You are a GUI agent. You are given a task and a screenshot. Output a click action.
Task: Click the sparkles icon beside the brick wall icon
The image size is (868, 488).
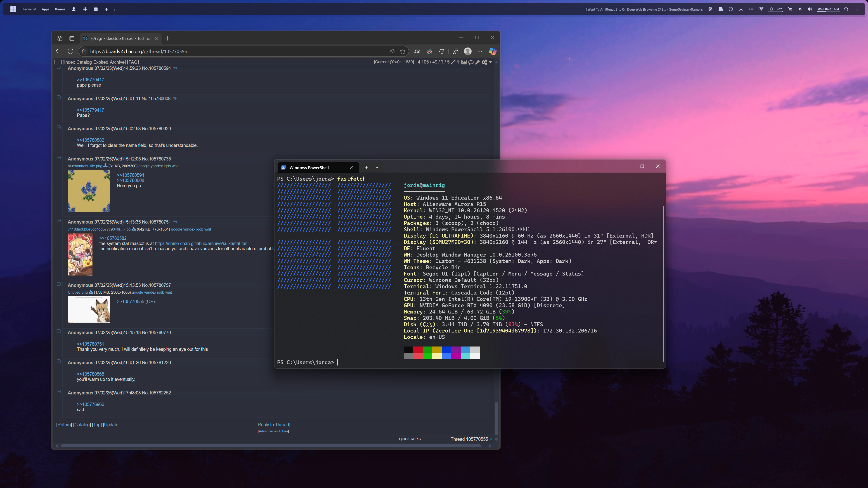106,9
